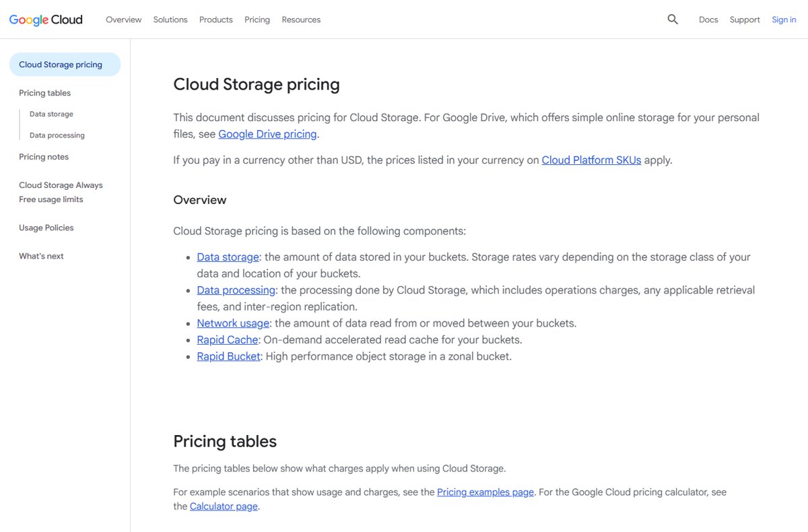The height and width of the screenshot is (532, 808).
Task: Open the Overview menu in header
Action: [x=123, y=20]
